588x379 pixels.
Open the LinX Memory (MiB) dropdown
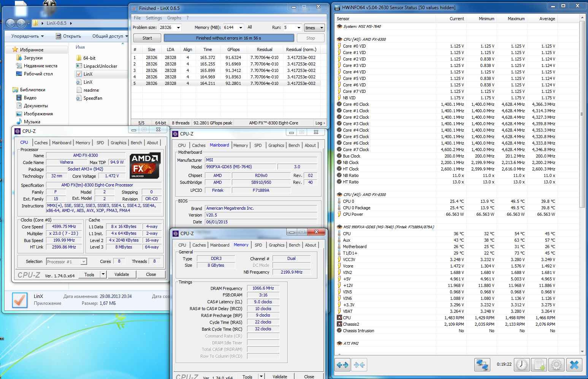coord(241,28)
